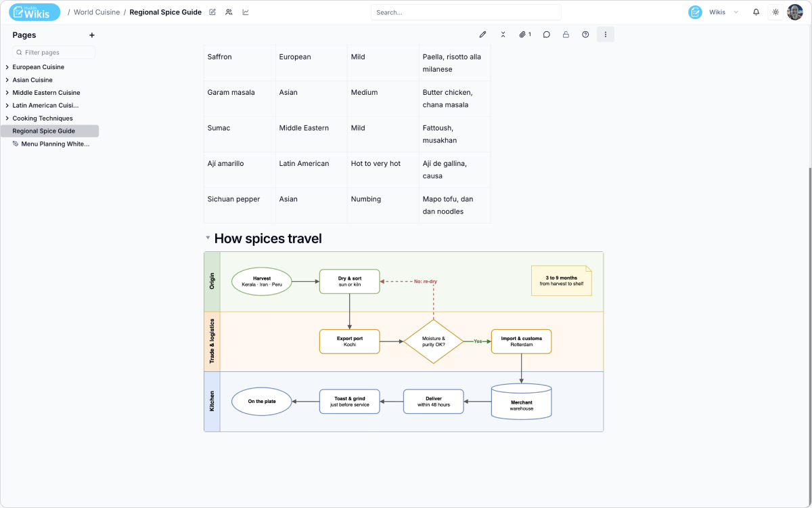812x508 pixels.
Task: Click the Ají amarillo table cell
Action: click(240, 170)
